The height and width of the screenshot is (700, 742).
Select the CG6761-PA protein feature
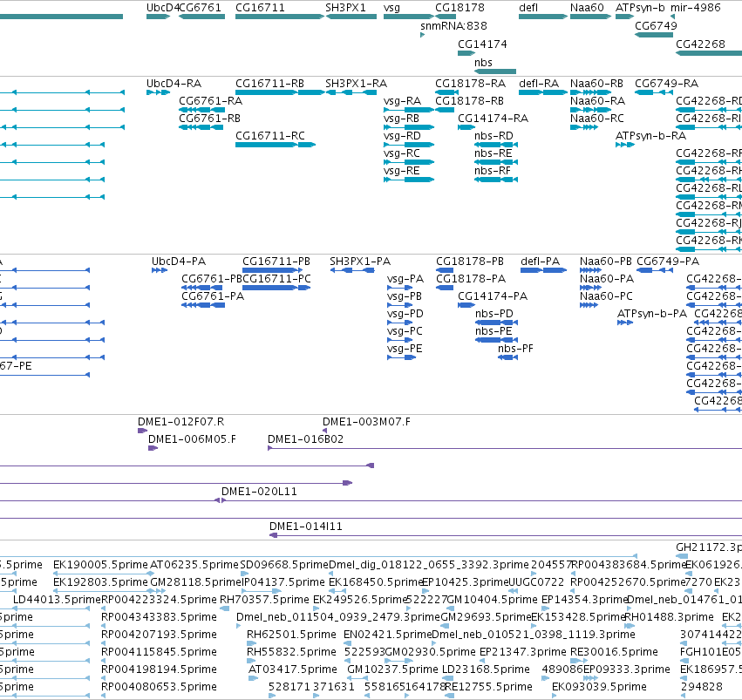point(203,305)
